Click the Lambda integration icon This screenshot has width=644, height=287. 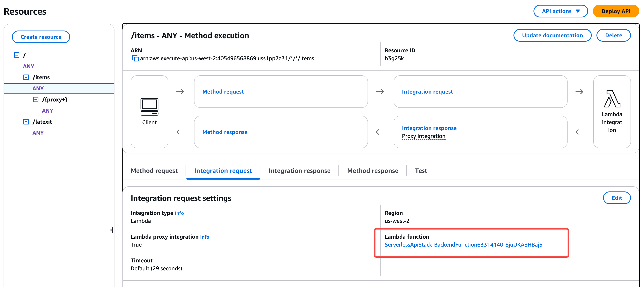click(612, 99)
